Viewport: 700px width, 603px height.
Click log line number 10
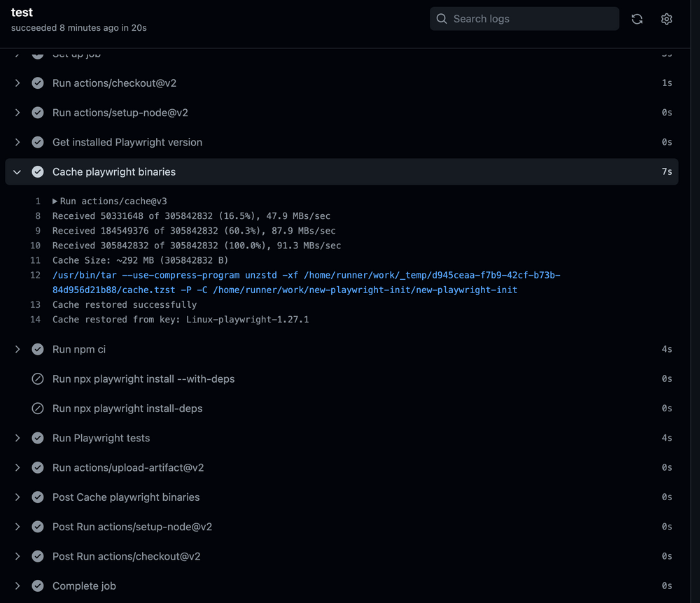(x=35, y=246)
